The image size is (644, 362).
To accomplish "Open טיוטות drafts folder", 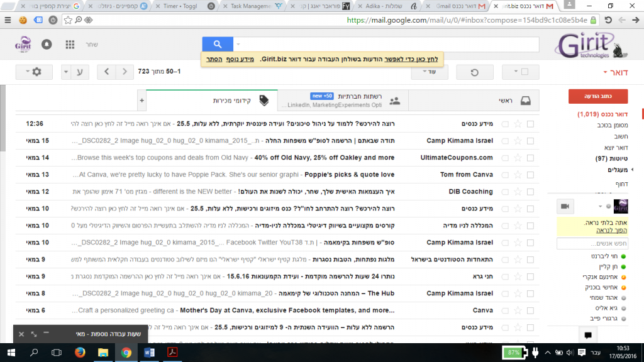I will pyautogui.click(x=611, y=158).
